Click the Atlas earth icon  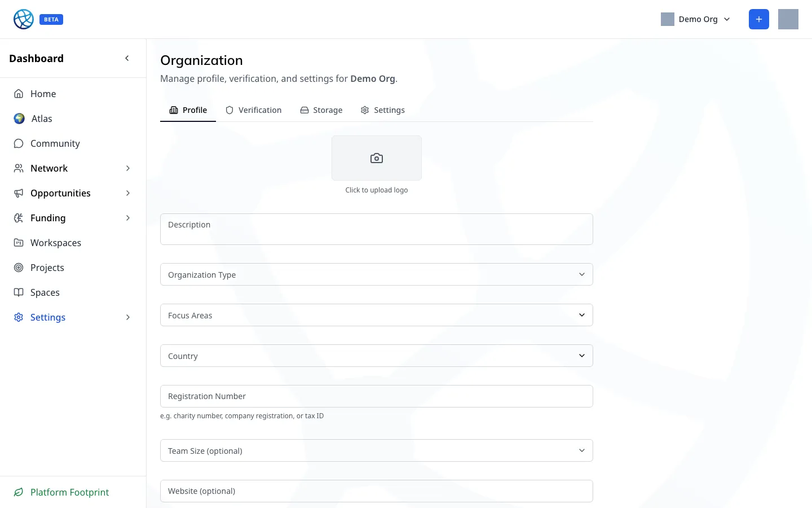[19, 119]
